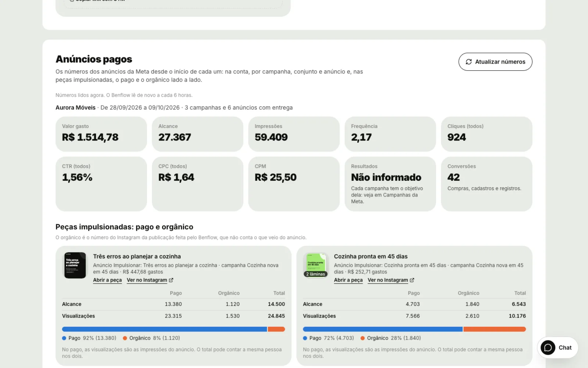
Task: Click total visualizações value 24.845
Action: coord(276,316)
